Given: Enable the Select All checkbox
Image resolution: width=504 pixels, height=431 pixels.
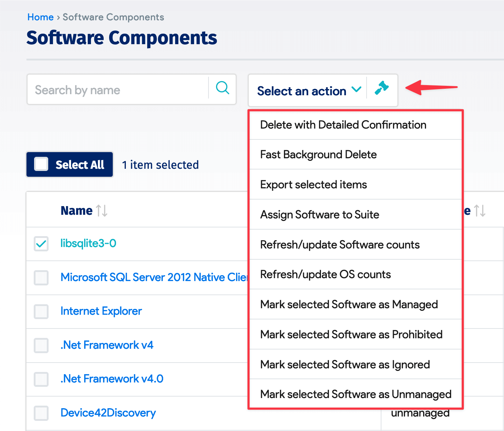Looking at the screenshot, I should coord(41,164).
